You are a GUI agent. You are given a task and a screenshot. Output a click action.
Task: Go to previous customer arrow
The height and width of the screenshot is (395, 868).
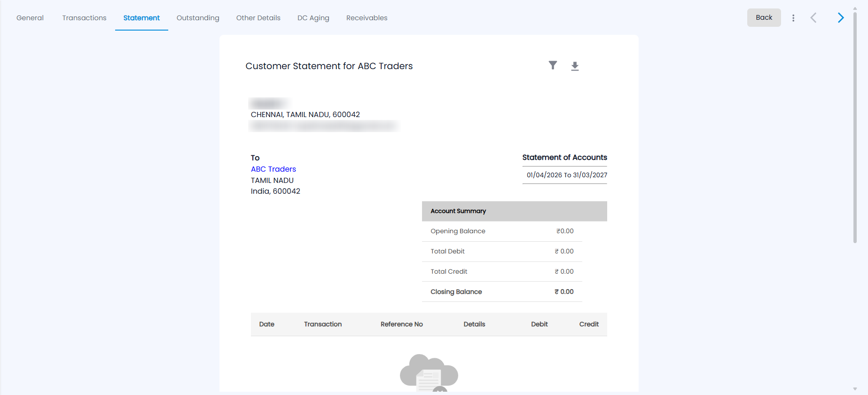(x=813, y=18)
